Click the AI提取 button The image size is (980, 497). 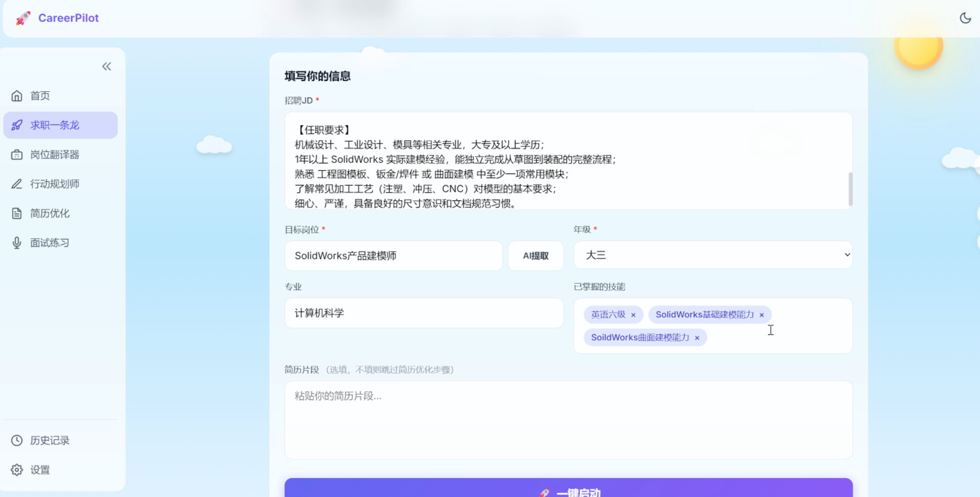click(536, 256)
